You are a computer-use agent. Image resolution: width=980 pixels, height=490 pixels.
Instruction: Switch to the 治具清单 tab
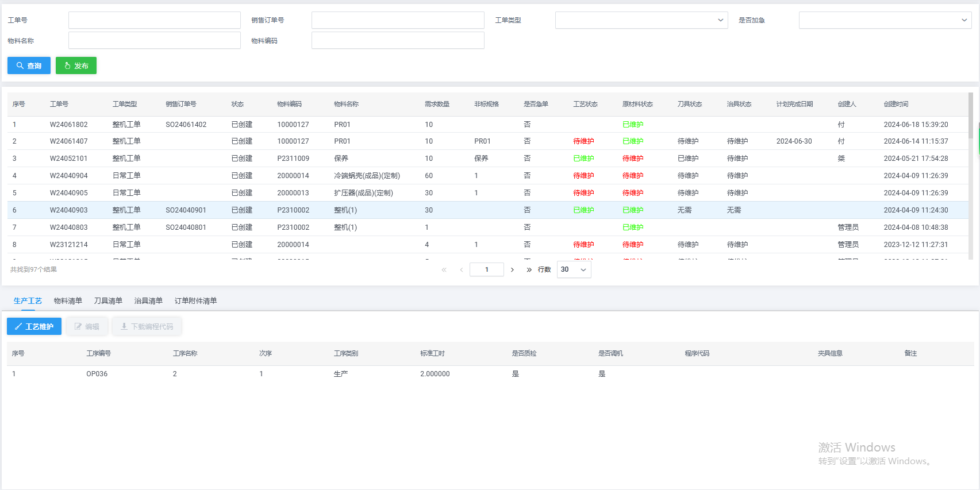click(148, 300)
